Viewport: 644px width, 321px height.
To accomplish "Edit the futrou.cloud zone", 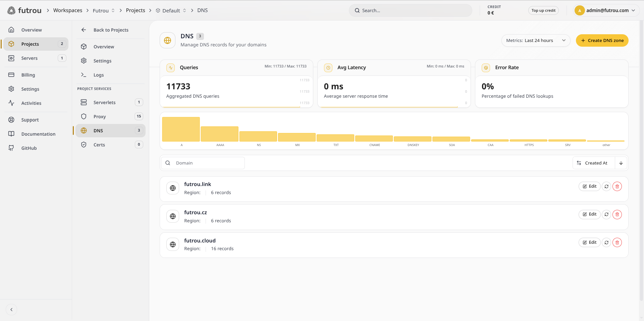I will pos(589,242).
